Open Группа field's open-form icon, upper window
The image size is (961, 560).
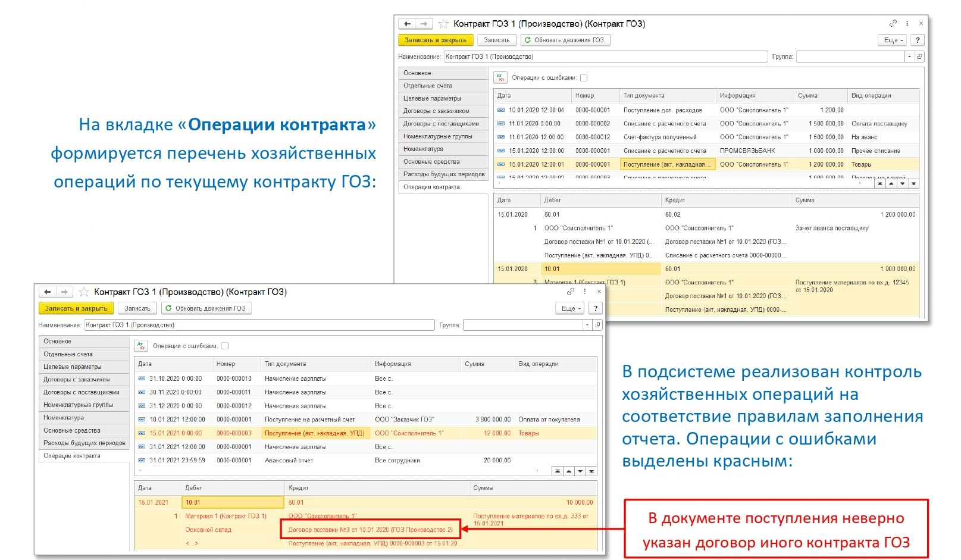[x=919, y=57]
